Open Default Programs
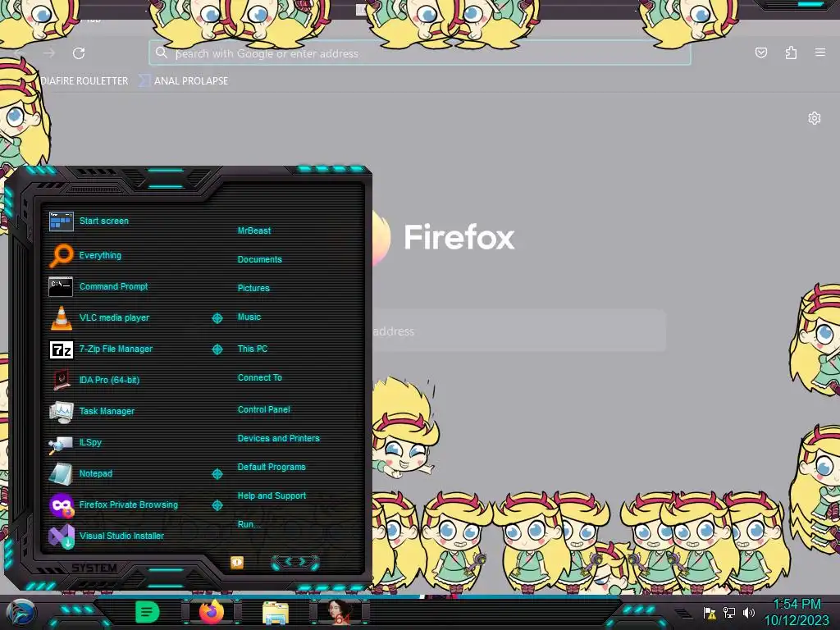The image size is (840, 630). pos(271,467)
